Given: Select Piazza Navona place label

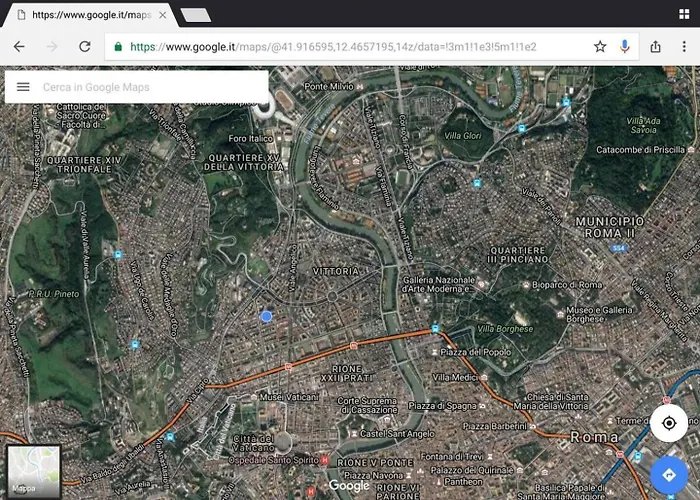Looking at the screenshot, I should 373,476.
